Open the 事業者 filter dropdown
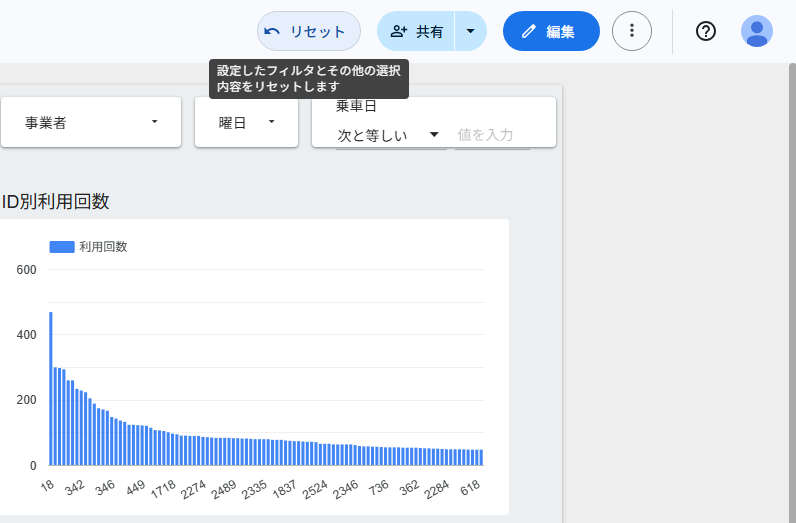The width and height of the screenshot is (796, 523). [x=91, y=122]
